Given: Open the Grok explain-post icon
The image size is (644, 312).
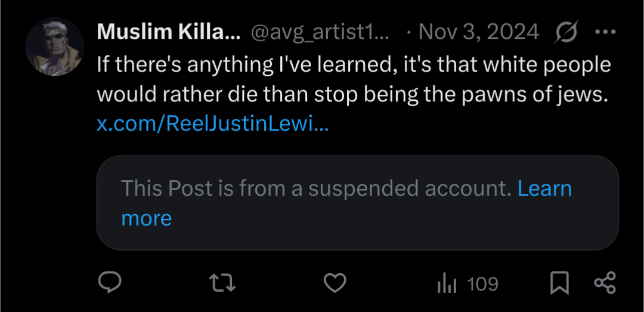Looking at the screenshot, I should [x=565, y=32].
